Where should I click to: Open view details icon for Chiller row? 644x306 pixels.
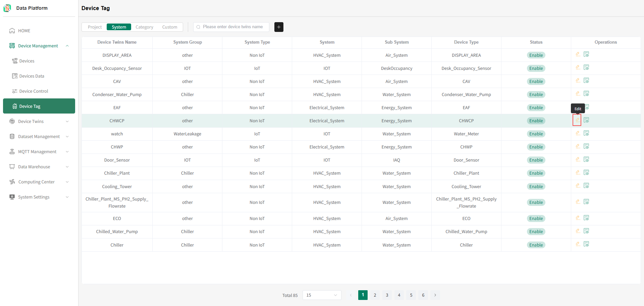[x=586, y=244]
